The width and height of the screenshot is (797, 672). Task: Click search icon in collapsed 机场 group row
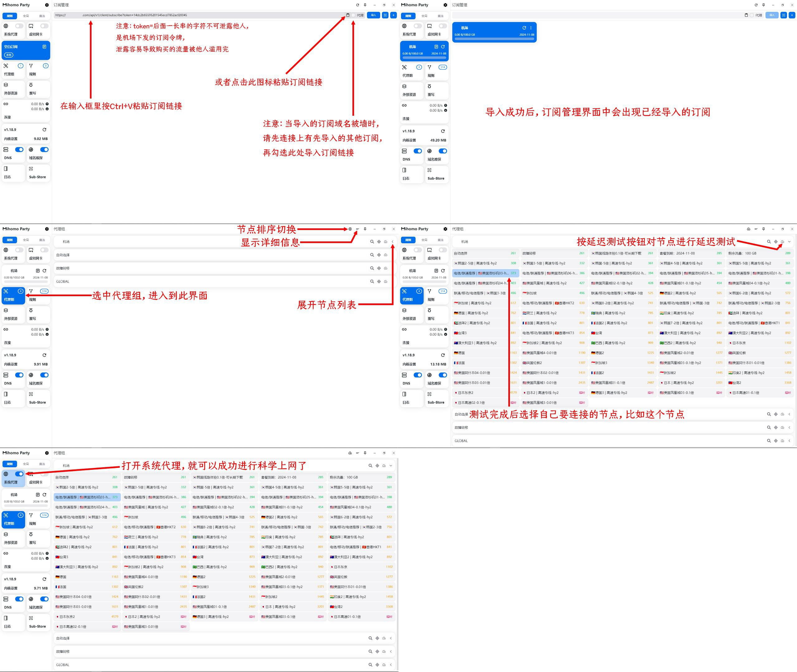point(372,241)
